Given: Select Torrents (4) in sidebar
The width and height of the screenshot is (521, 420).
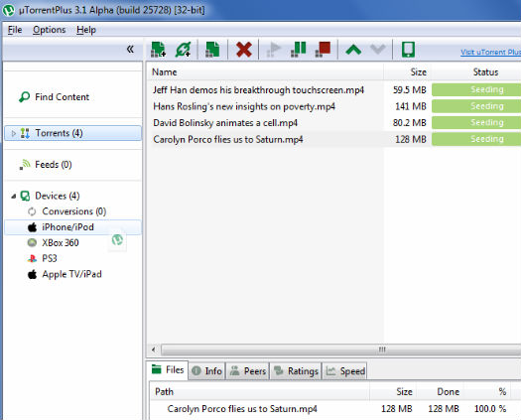Looking at the screenshot, I should pyautogui.click(x=72, y=133).
